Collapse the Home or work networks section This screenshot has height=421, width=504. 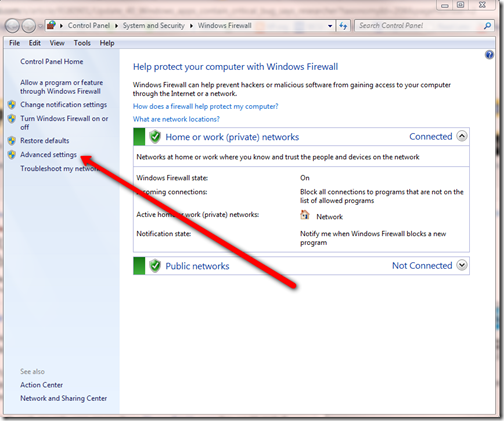(462, 136)
